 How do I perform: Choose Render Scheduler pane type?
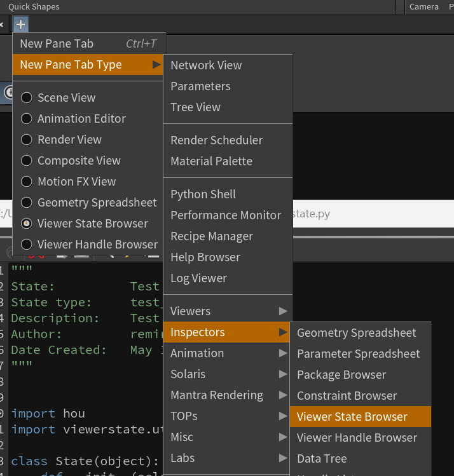pyautogui.click(x=228, y=140)
